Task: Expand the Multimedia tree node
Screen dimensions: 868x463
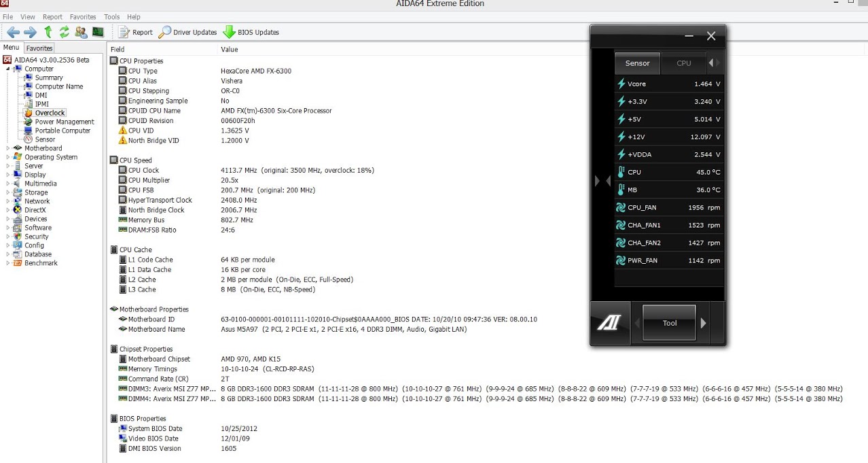Action: point(8,184)
